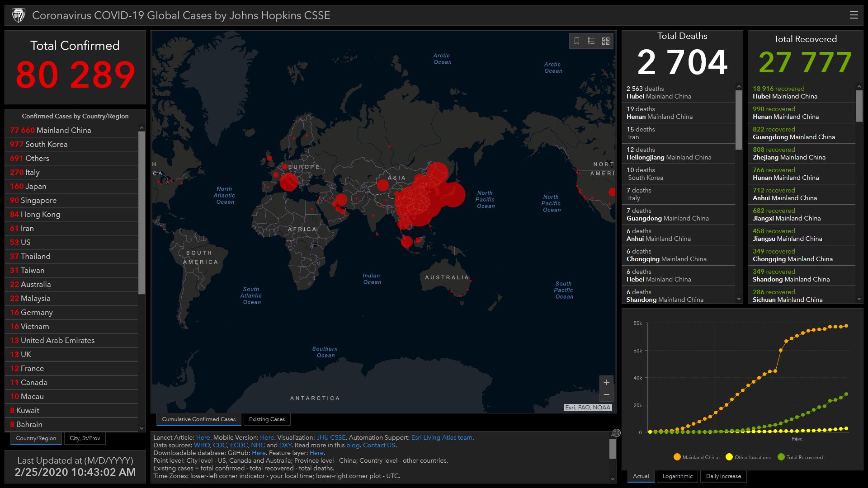Screen dimensions: 868x488
Task: Open the hamburger menu in the header
Action: 854,15
